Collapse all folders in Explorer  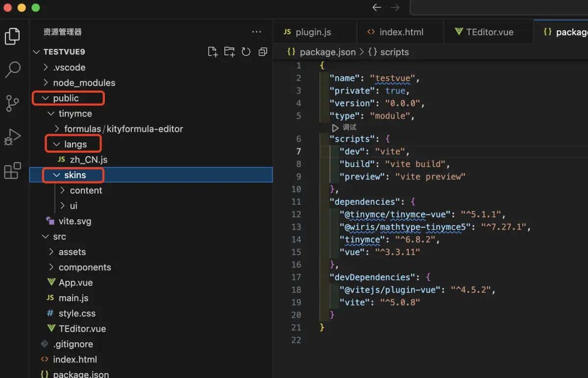(x=263, y=51)
